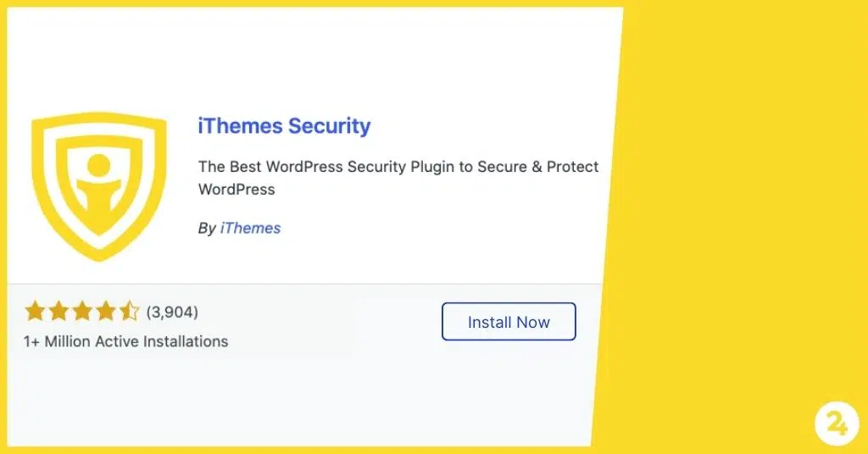868x454 pixels.
Task: Click the half-filled fifth rating star
Action: pyautogui.click(x=130, y=312)
